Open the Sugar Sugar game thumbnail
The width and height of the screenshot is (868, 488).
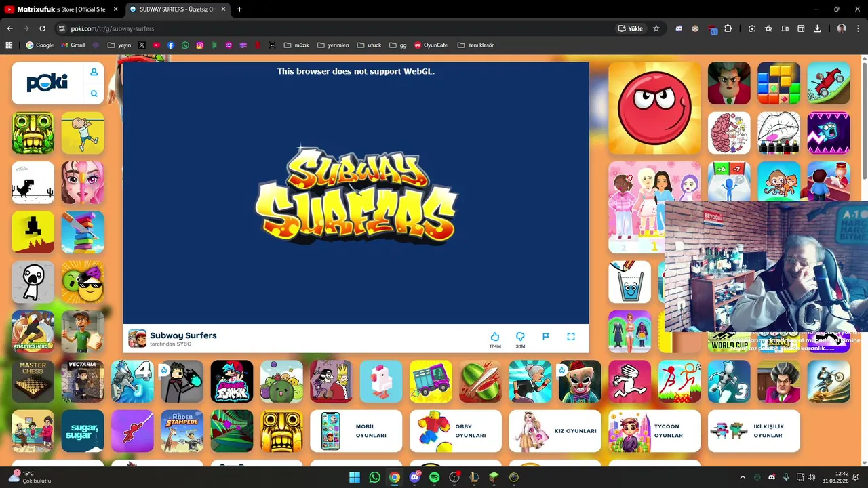(83, 431)
